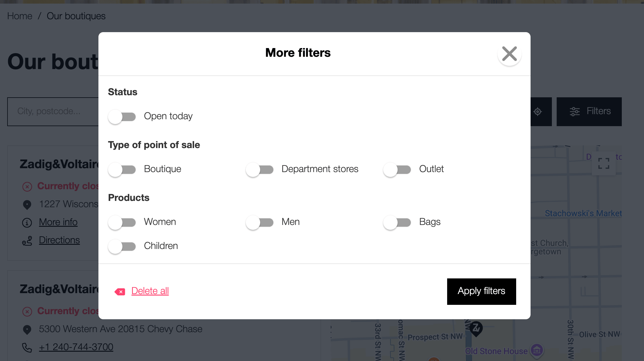Click the location pin icon next to the address

click(27, 205)
